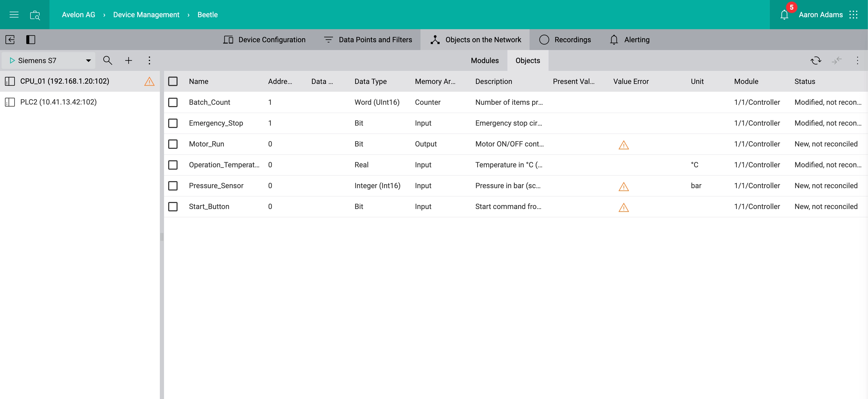This screenshot has width=868, height=399.
Task: Click the panel splitter handle
Action: [x=162, y=237]
